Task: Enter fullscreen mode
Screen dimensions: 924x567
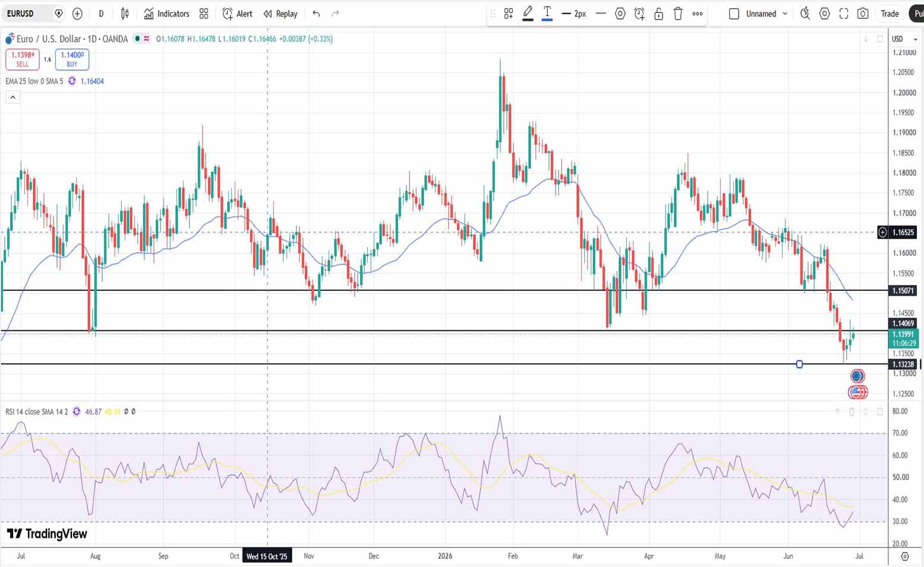Action: coord(844,13)
